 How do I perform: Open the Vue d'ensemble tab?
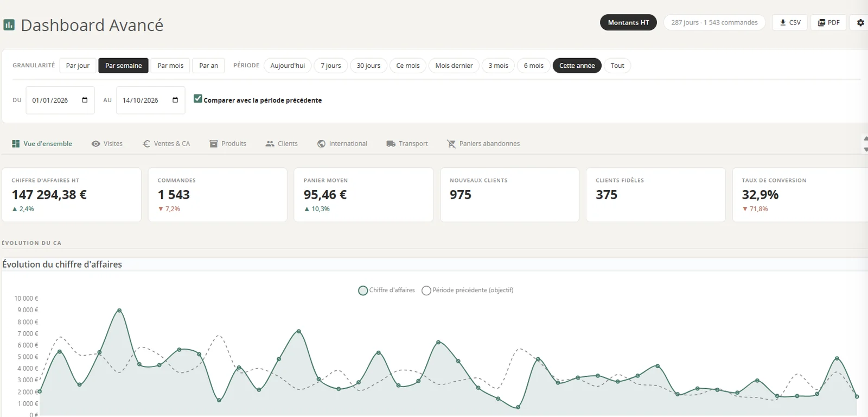42,144
